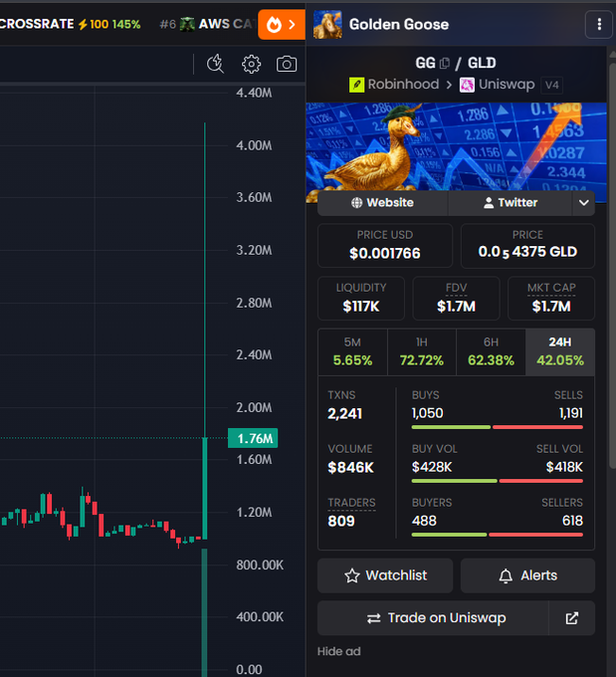Click the buyers versus sellers ratio bar
The width and height of the screenshot is (616, 677).
(x=498, y=535)
